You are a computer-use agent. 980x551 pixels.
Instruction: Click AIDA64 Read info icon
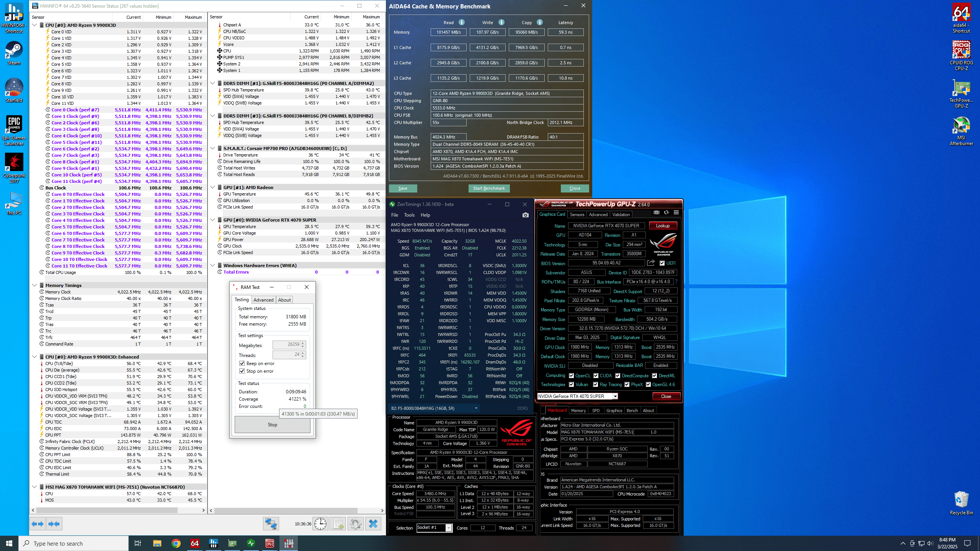pos(462,22)
